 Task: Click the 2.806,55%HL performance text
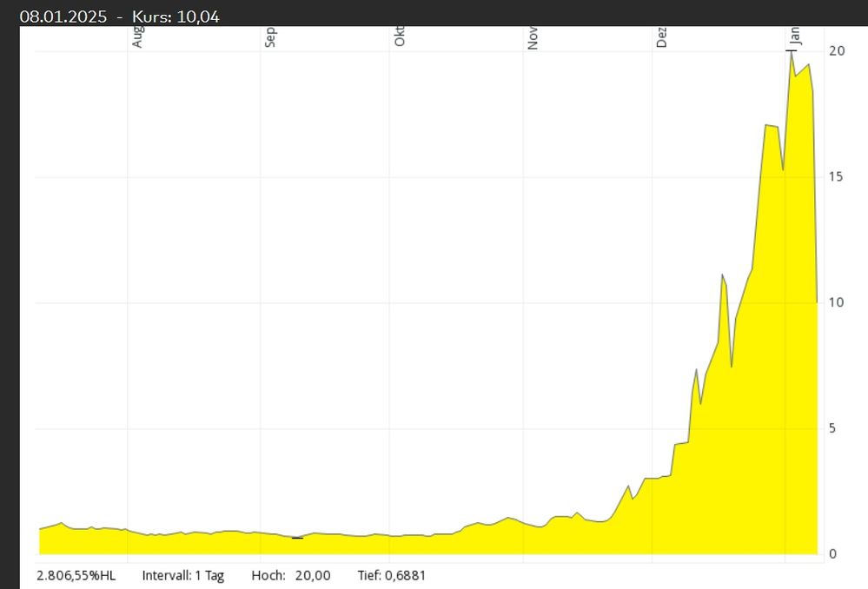click(76, 576)
